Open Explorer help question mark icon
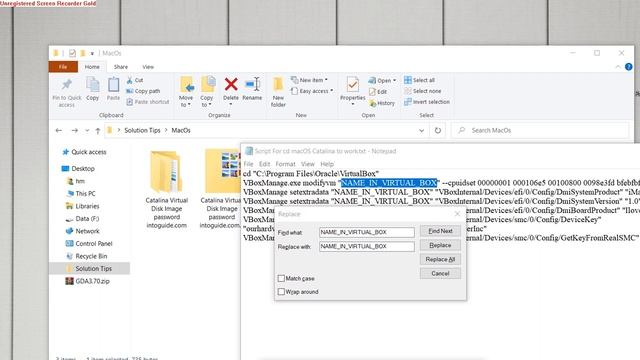Image resolution: width=640 pixels, height=360 pixels. click(629, 67)
